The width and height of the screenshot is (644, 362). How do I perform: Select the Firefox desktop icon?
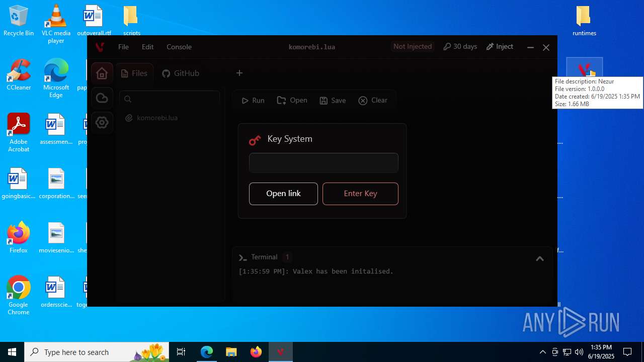19,237
